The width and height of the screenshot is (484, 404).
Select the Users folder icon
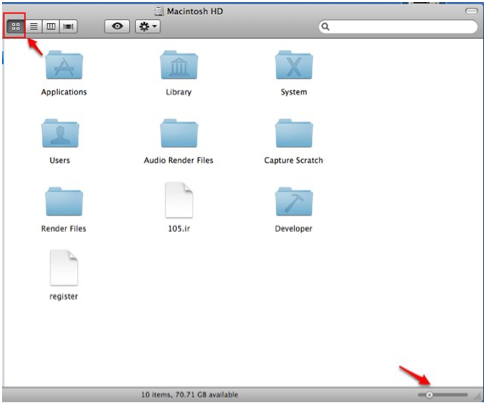60,133
